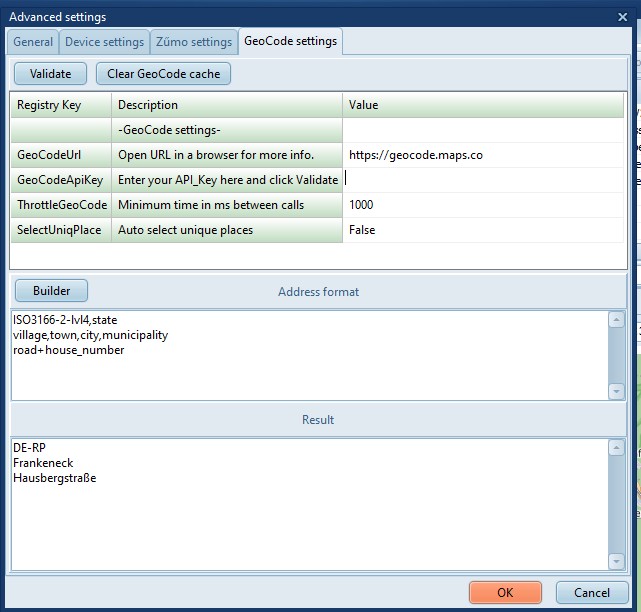Open the Device settings tab

click(103, 42)
